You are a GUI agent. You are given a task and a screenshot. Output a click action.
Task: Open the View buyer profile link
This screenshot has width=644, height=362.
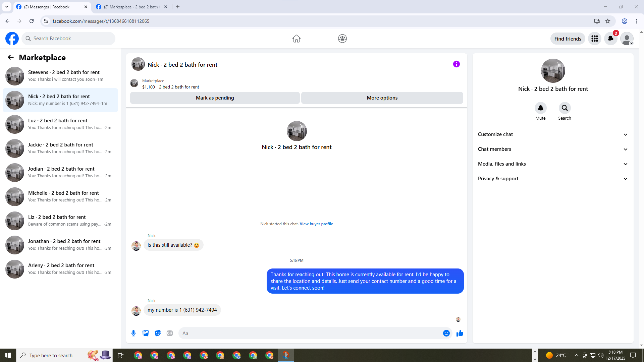click(x=316, y=224)
